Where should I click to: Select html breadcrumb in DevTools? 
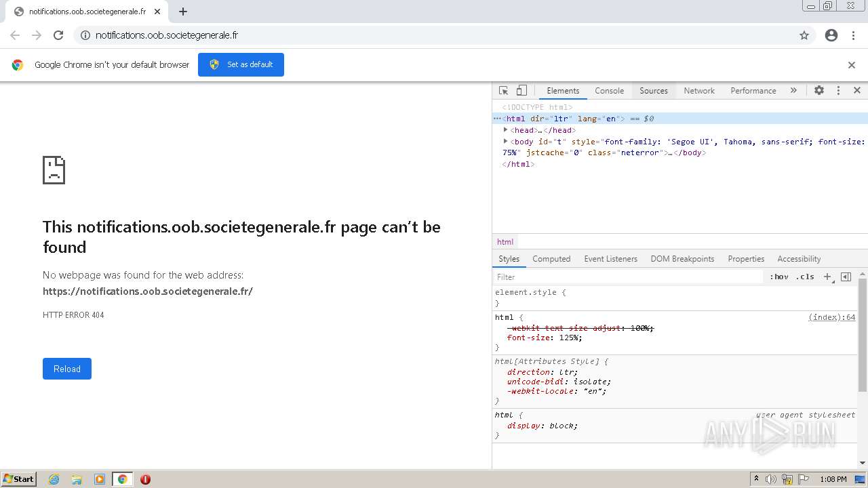[x=505, y=242]
